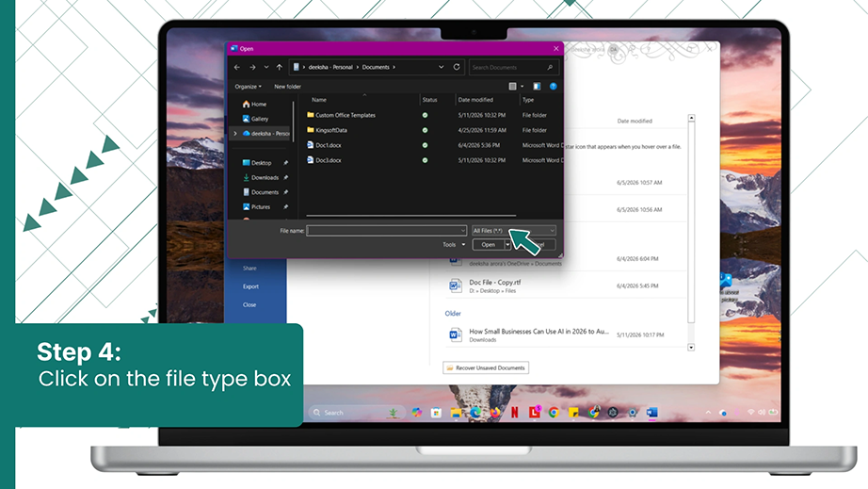Click the Doc File - Copy.rtf icon
The width and height of the screenshot is (868, 489).
pyautogui.click(x=455, y=285)
